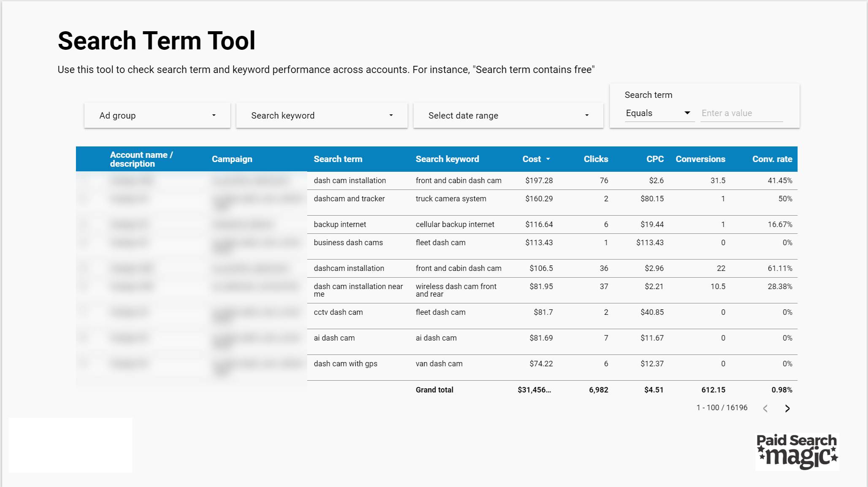Select the 'backup internet' row term
The width and height of the screenshot is (868, 487).
click(340, 225)
